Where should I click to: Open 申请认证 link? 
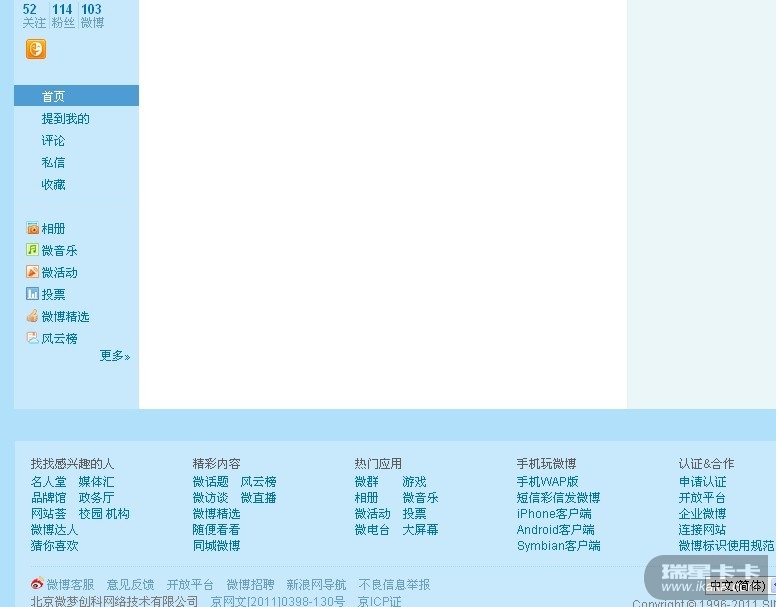pos(702,481)
